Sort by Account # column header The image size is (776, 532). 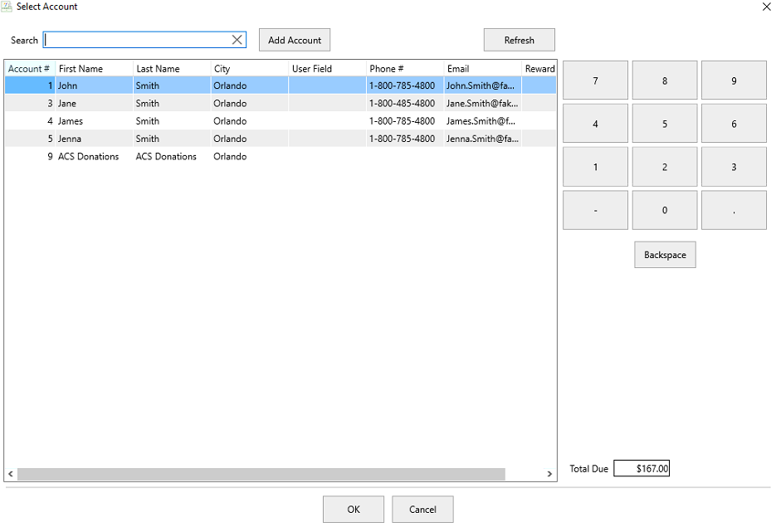[29, 69]
